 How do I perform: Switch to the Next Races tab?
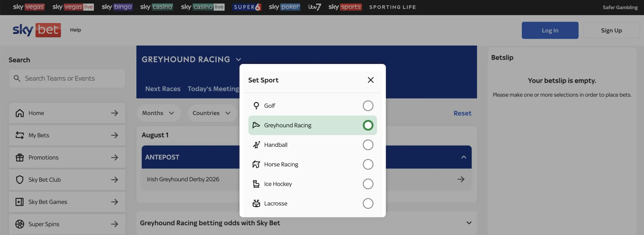click(x=163, y=89)
